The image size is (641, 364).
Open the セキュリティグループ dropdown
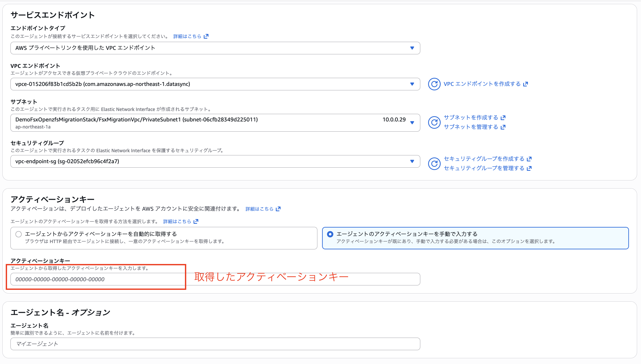(412, 161)
